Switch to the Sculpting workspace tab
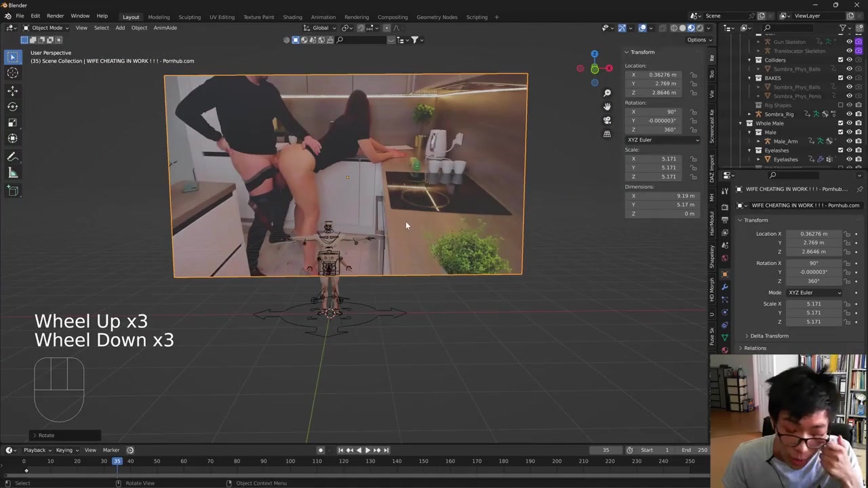This screenshot has width=868, height=488. coord(189,17)
